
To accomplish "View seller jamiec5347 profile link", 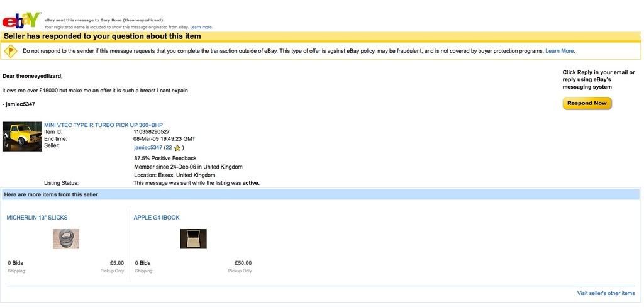I will click(x=148, y=148).
